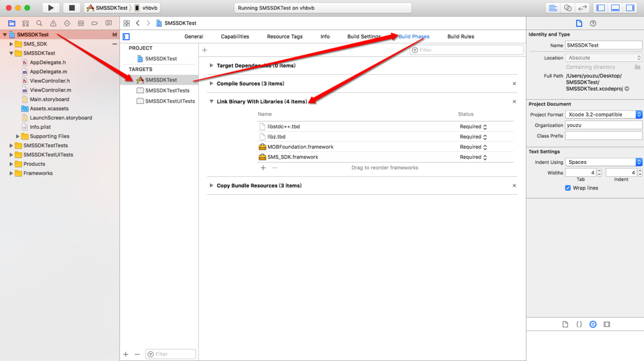Open the Issue navigator warning triangle
Image resolution: width=644 pixels, height=361 pixels.
point(52,23)
